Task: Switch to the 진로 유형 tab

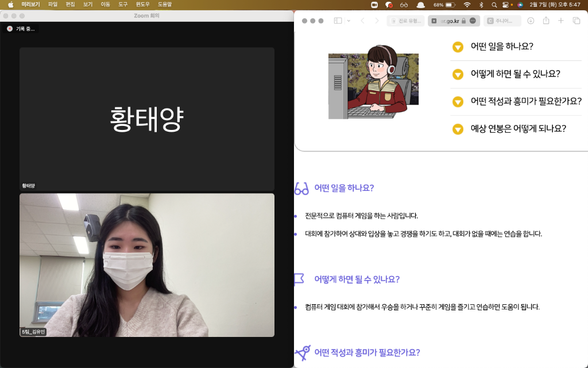Action: [406, 21]
